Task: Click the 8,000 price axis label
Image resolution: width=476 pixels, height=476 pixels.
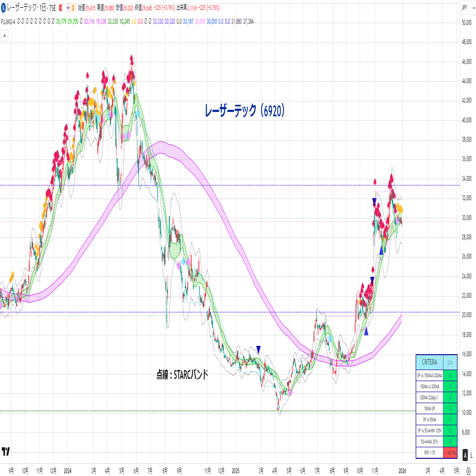Action: point(467,432)
